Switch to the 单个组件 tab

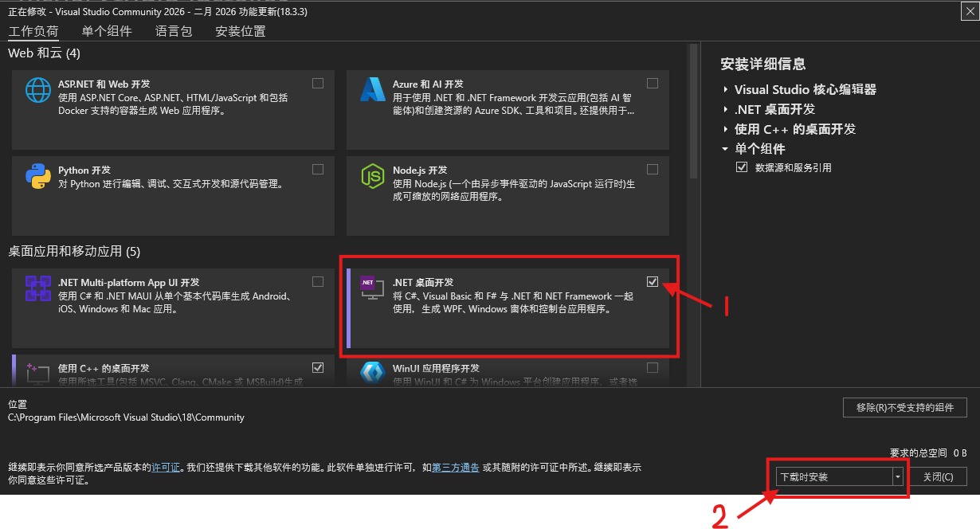[x=107, y=31]
